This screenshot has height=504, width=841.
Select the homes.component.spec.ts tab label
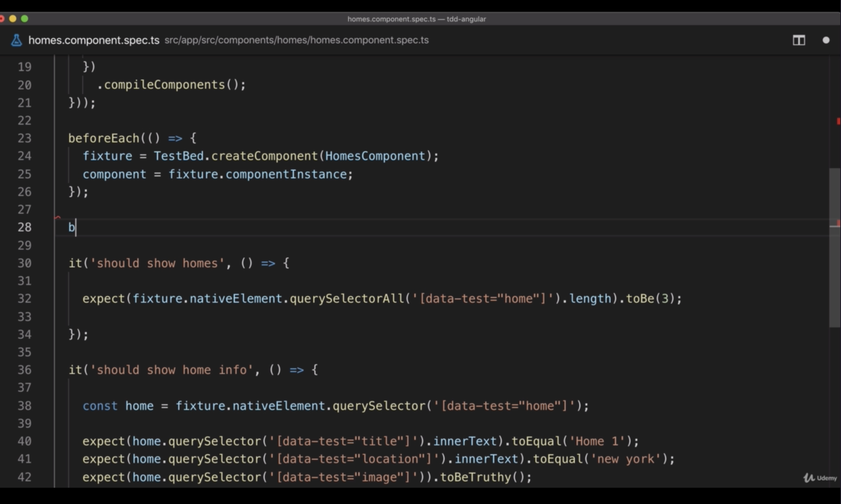[94, 40]
